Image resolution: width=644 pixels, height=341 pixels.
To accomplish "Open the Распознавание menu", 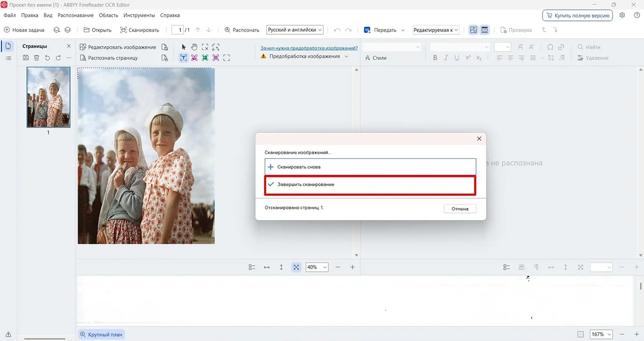I will tap(75, 16).
